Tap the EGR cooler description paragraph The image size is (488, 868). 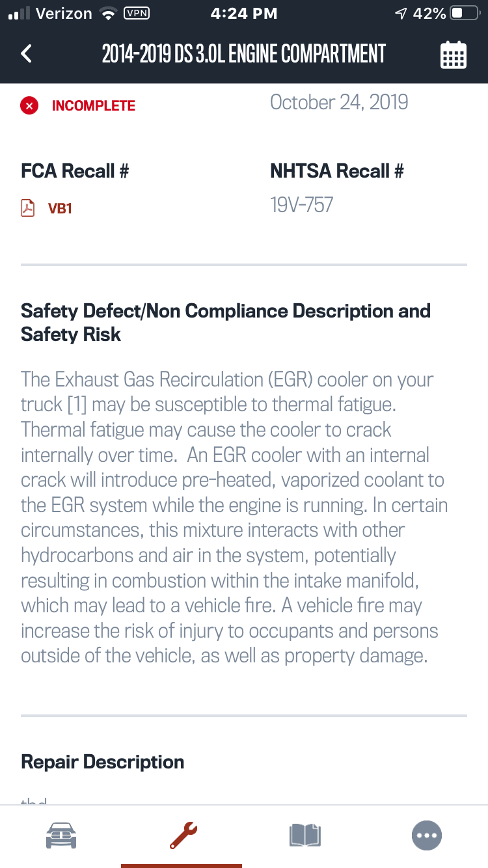234,517
